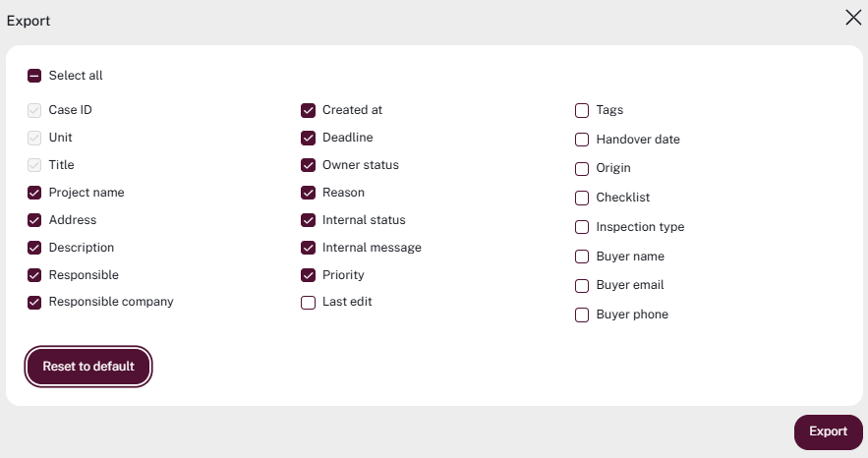Include Handover date in export
This screenshot has height=458, width=868.
(x=582, y=140)
